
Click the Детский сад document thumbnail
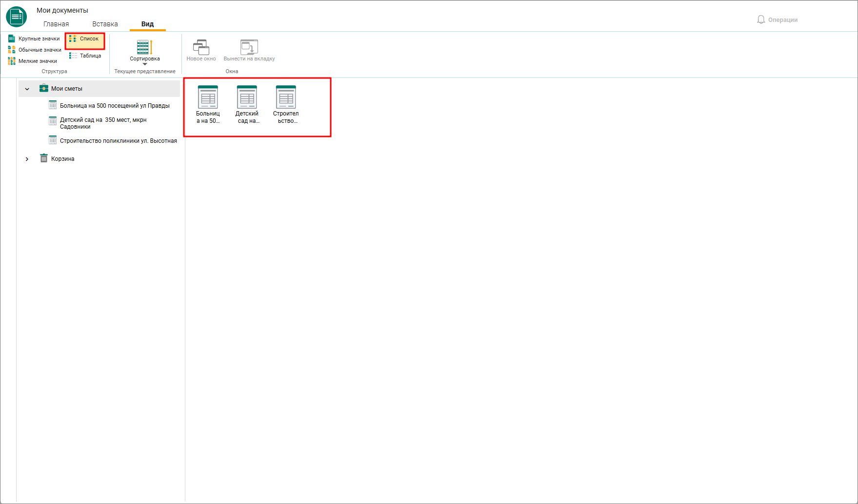click(x=247, y=104)
